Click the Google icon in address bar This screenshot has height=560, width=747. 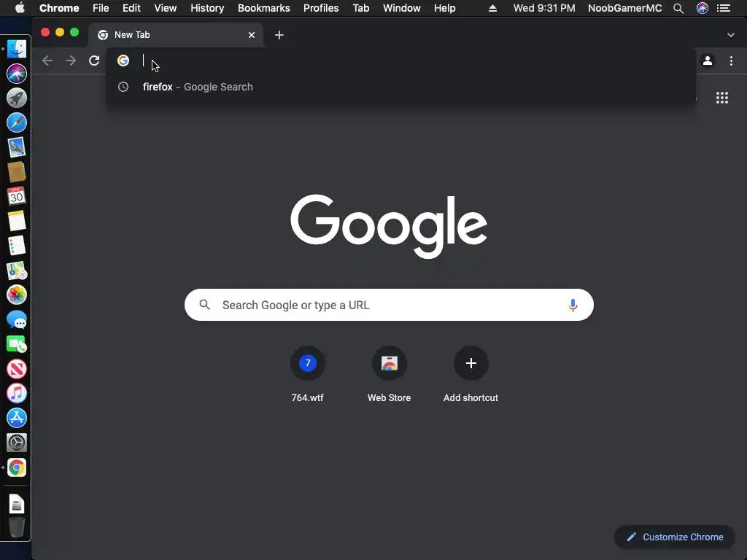point(123,61)
